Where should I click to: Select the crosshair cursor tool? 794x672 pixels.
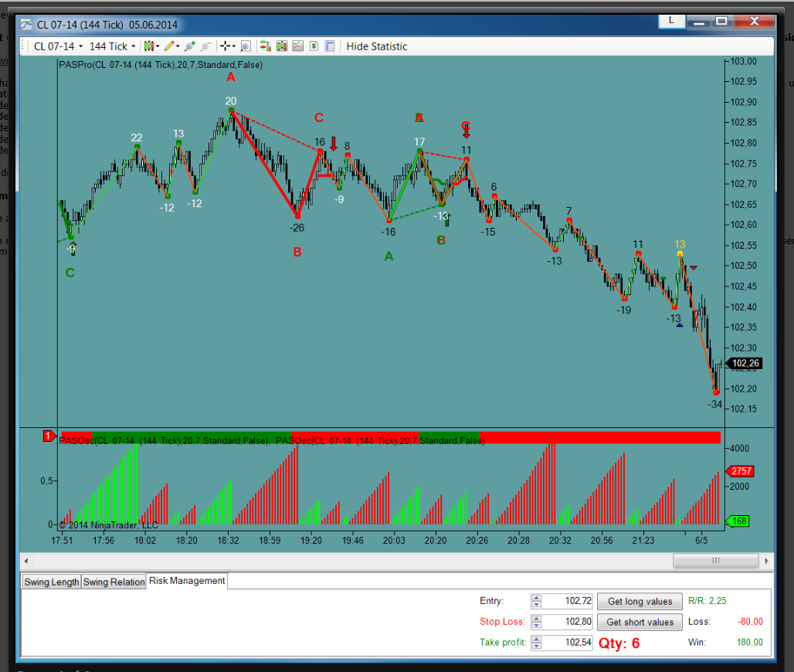[x=226, y=46]
